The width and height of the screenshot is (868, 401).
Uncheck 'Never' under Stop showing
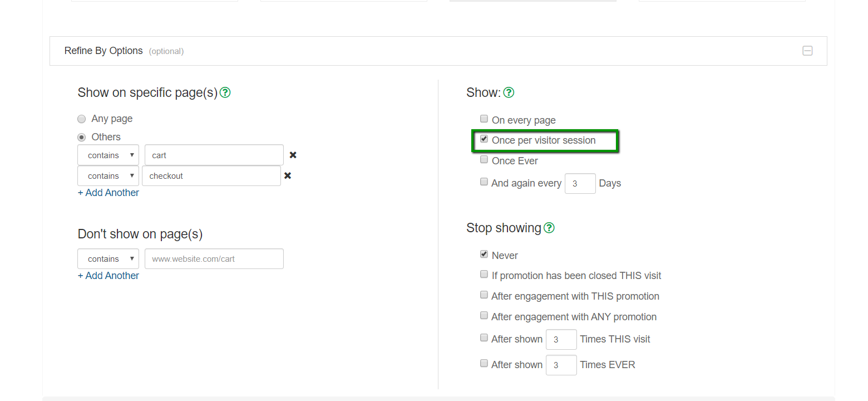click(x=484, y=255)
